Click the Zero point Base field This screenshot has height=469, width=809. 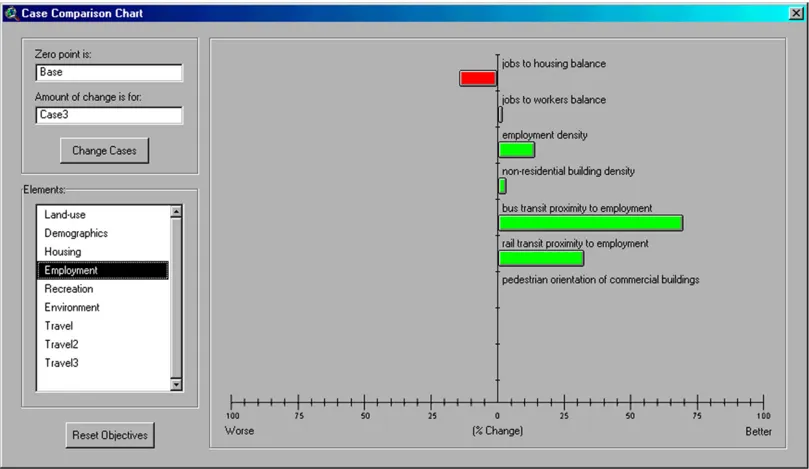pyautogui.click(x=109, y=72)
